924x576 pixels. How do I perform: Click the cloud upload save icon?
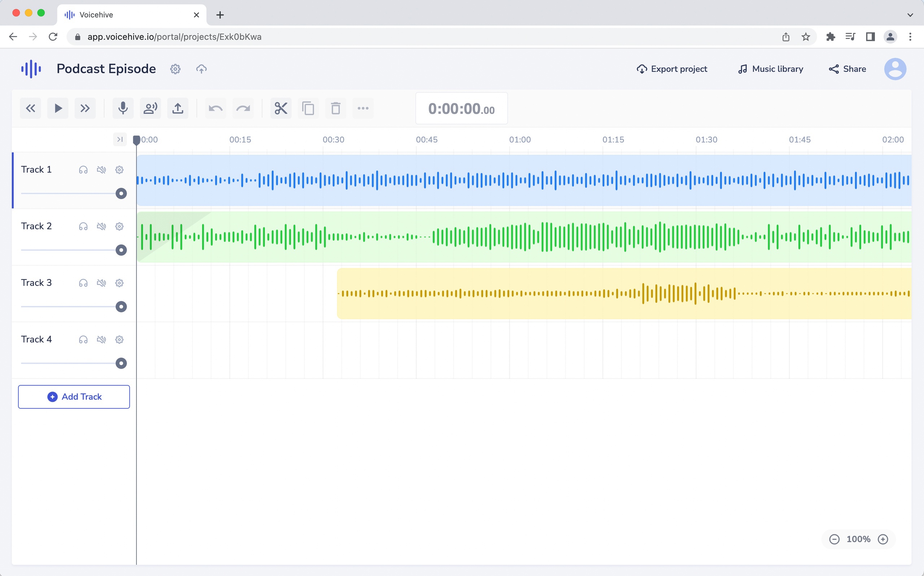(201, 69)
